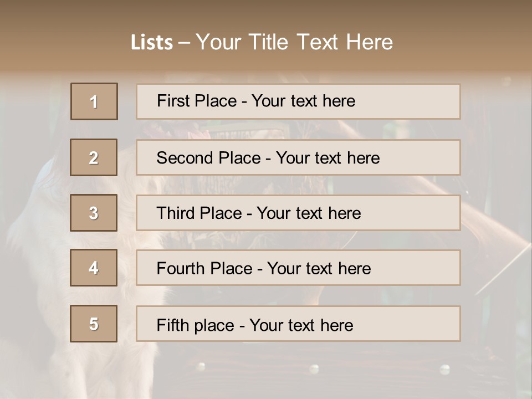
Task: Click the number 3 square
Action: (94, 213)
